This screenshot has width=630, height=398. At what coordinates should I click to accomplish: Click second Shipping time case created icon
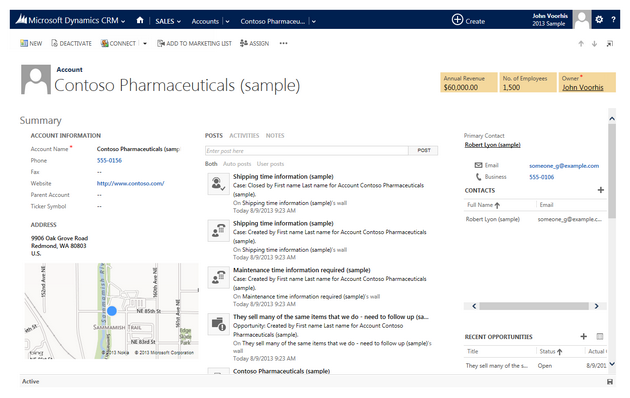[218, 231]
